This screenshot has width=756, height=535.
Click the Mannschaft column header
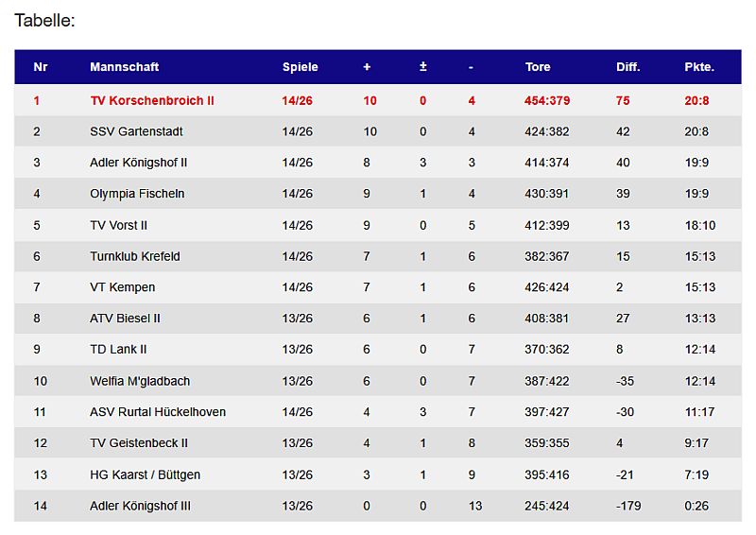click(124, 67)
